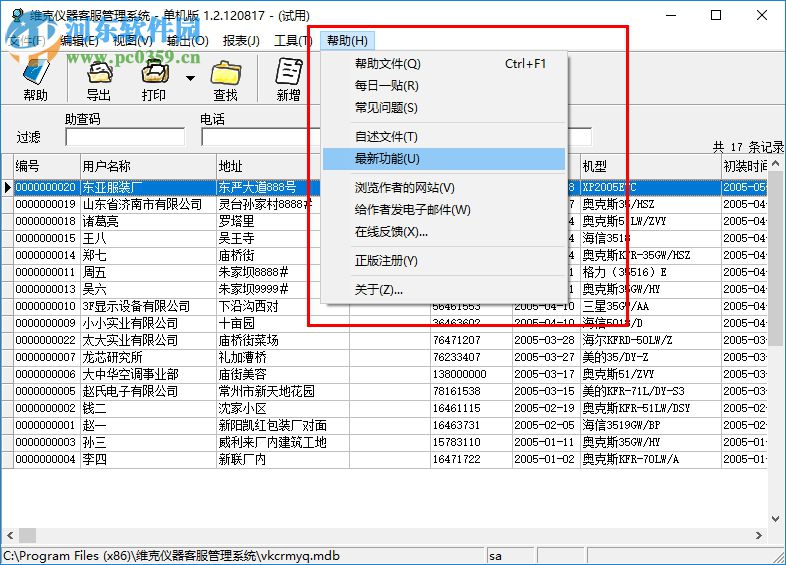Select customer cell 郑七

[x=148, y=256]
